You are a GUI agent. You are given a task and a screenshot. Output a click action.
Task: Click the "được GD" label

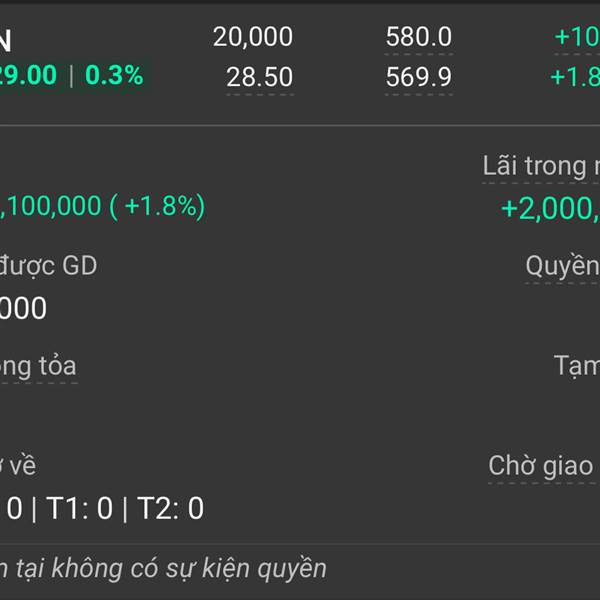tap(48, 266)
